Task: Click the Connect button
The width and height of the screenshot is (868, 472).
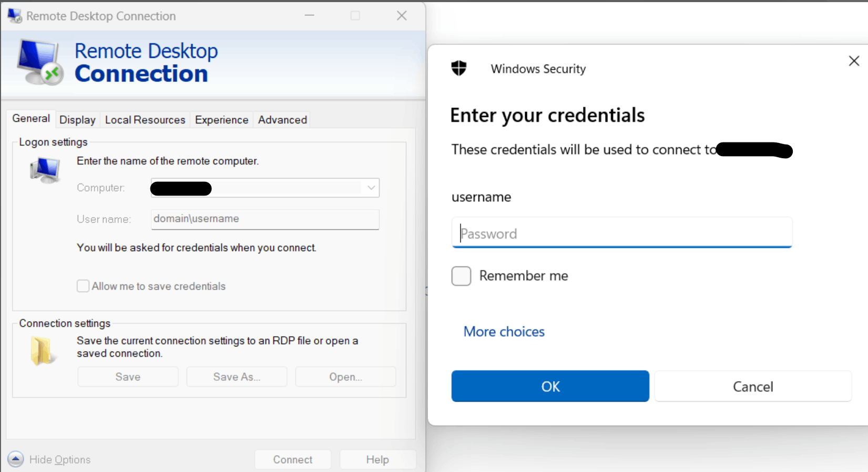Action: coord(293,459)
